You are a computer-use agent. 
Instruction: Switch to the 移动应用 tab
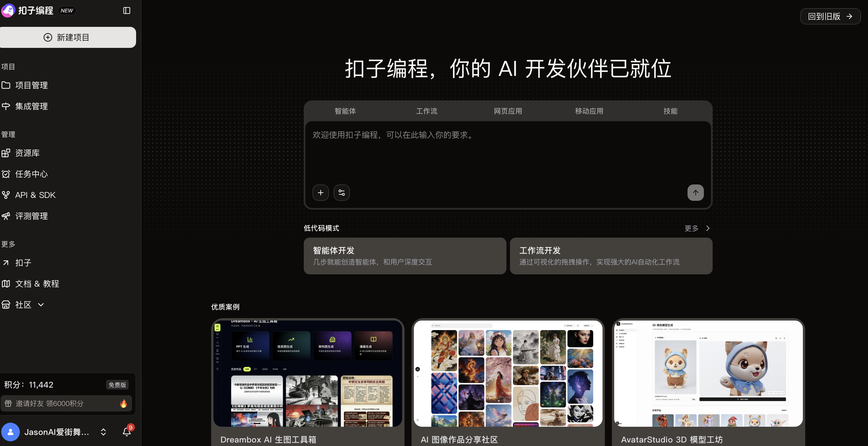[589, 111]
